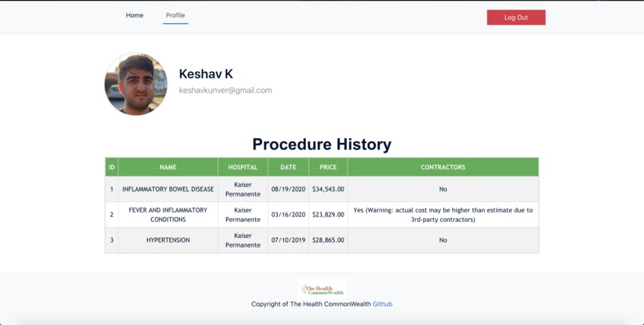
Task: Click the DATE column header
Action: point(288,167)
